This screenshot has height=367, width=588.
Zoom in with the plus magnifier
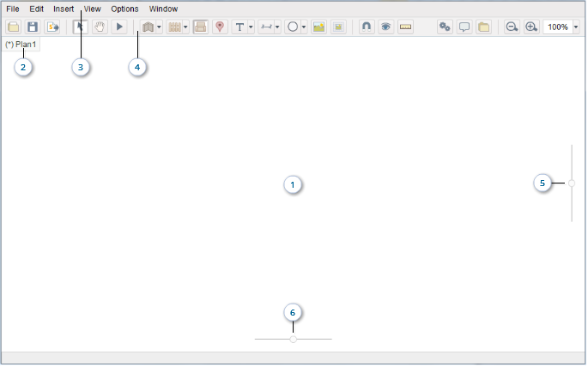coord(531,27)
